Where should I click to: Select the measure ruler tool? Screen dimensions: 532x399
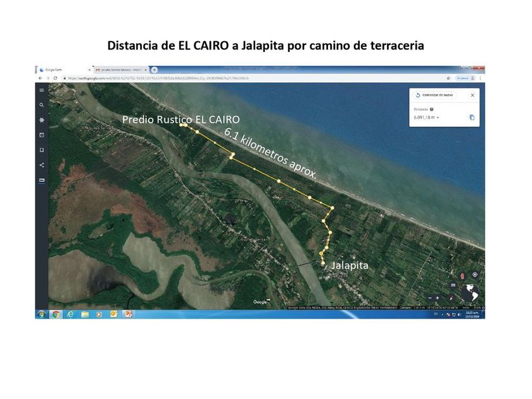(x=42, y=180)
